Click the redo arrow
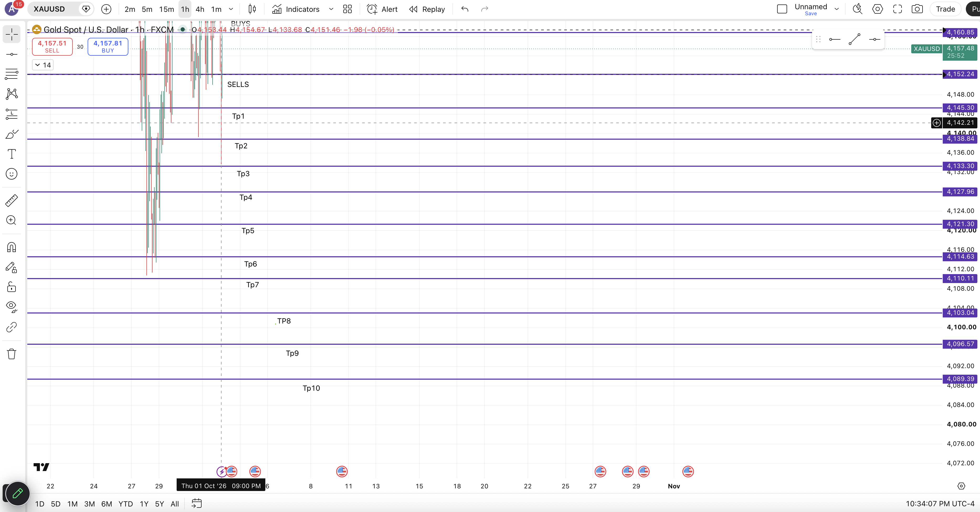This screenshot has height=512, width=980. click(484, 9)
